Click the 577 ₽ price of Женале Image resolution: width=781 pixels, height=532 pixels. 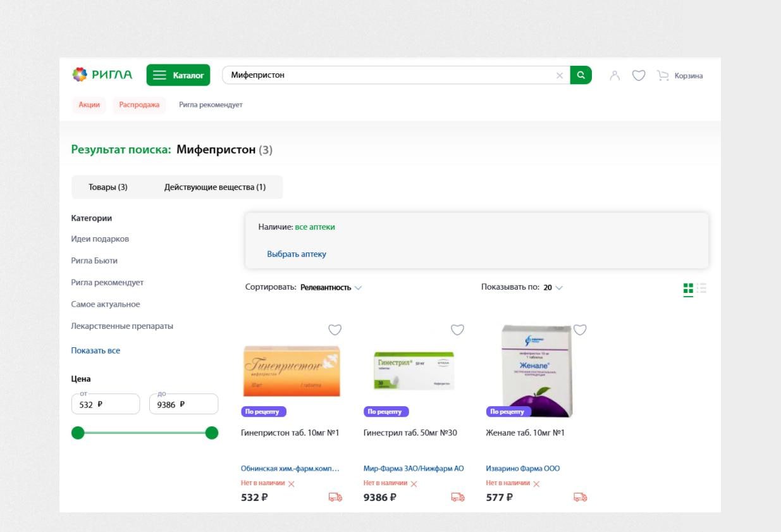coord(499,497)
